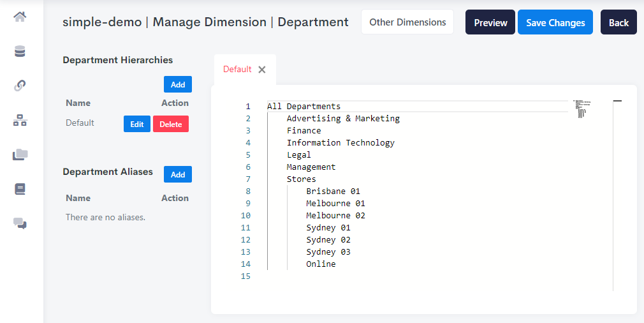Viewport: 644px width, 323px height.
Task: Click line number 1 in editor gutter
Action: pos(248,107)
